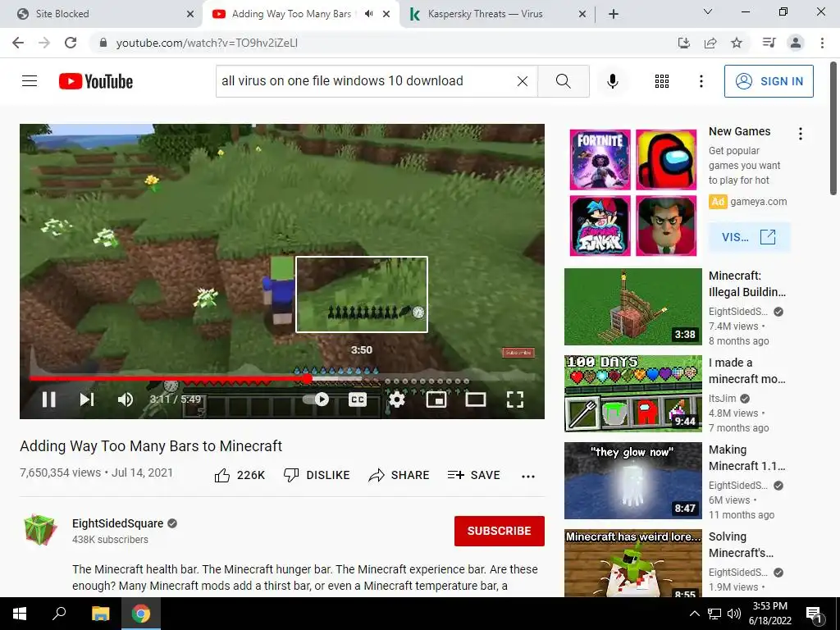Open the ItsJim channel name
The width and height of the screenshot is (840, 630).
722,398
